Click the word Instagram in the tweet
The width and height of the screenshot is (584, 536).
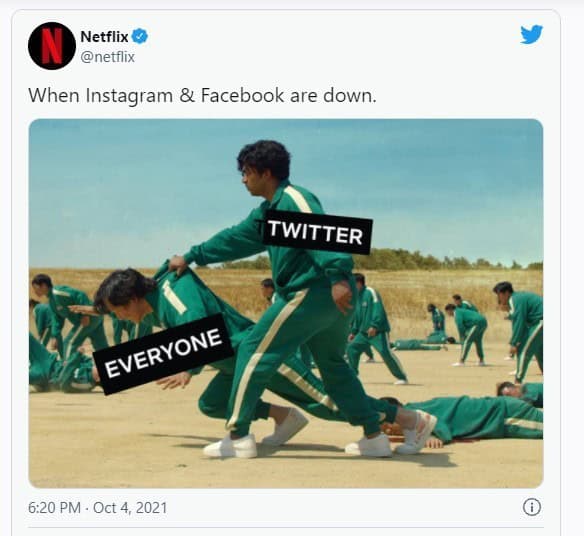129,96
